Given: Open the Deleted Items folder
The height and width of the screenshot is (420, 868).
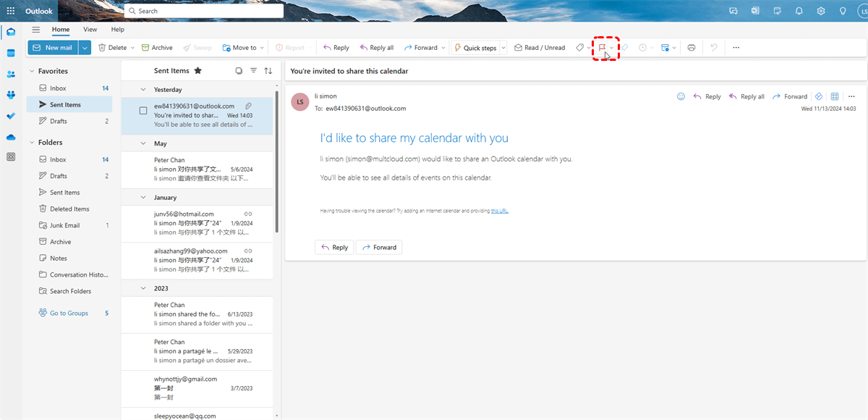Looking at the screenshot, I should coord(69,209).
